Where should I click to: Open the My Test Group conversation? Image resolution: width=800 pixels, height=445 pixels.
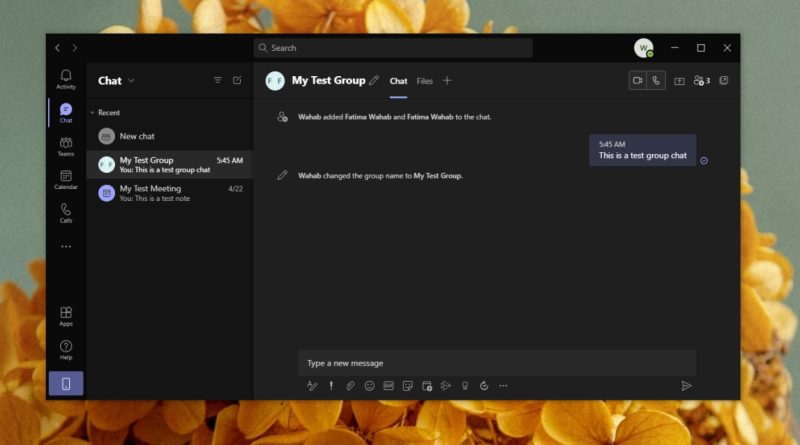tap(170, 164)
